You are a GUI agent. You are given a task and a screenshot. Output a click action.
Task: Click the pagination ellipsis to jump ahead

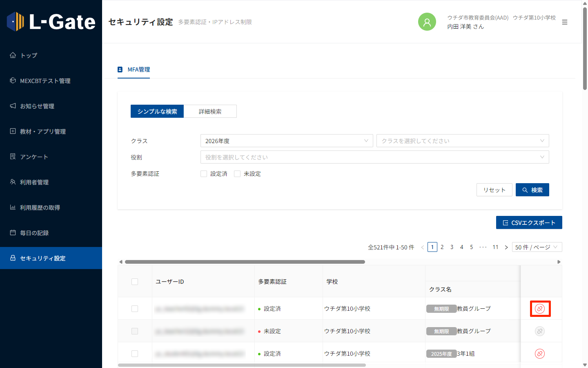(x=483, y=247)
